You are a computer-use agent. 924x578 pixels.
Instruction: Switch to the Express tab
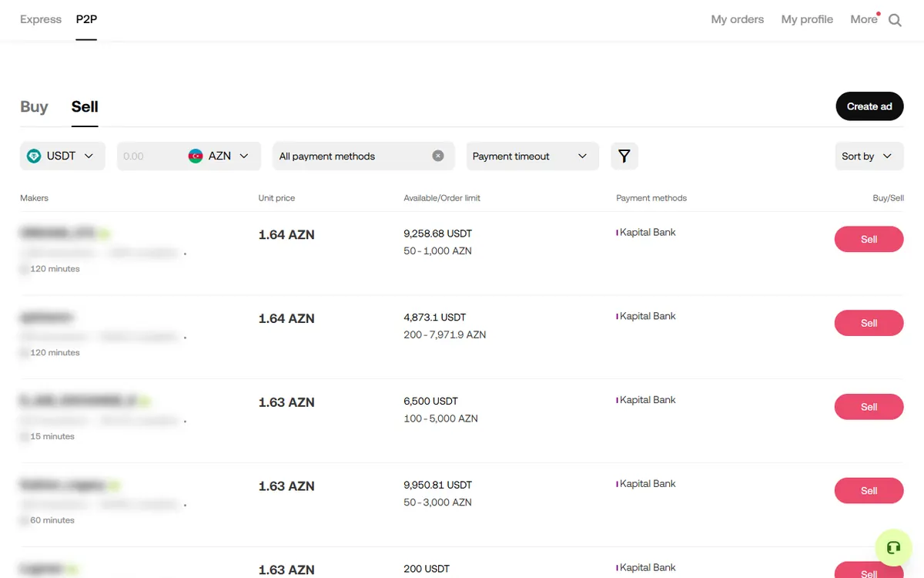[x=41, y=19]
